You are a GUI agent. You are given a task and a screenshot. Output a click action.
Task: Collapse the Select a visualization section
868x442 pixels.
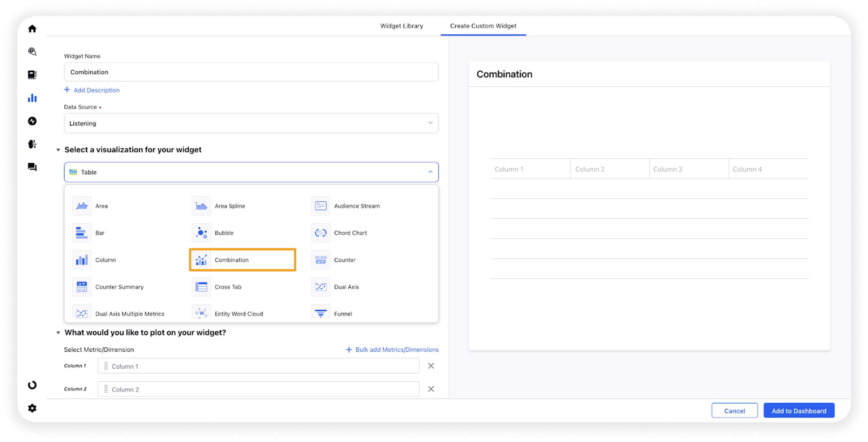tap(58, 150)
